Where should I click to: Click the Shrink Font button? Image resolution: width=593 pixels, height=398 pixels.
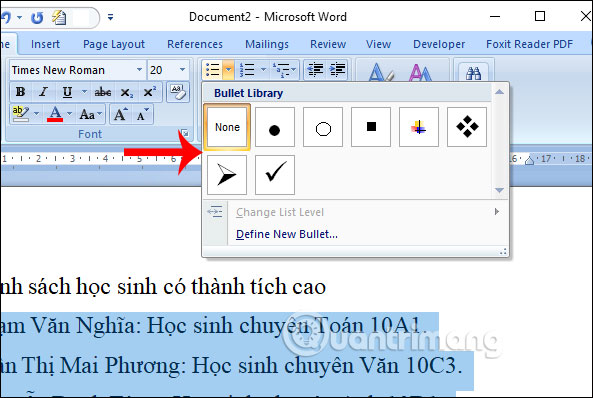coord(143,114)
